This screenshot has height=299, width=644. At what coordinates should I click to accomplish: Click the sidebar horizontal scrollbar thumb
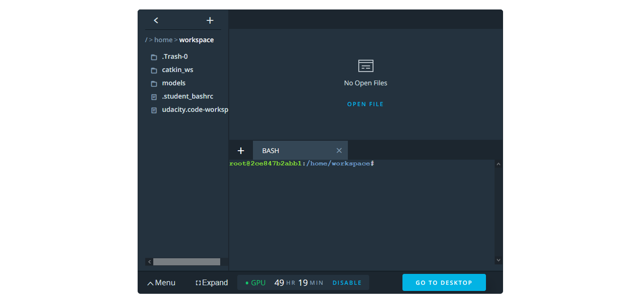coord(187,262)
